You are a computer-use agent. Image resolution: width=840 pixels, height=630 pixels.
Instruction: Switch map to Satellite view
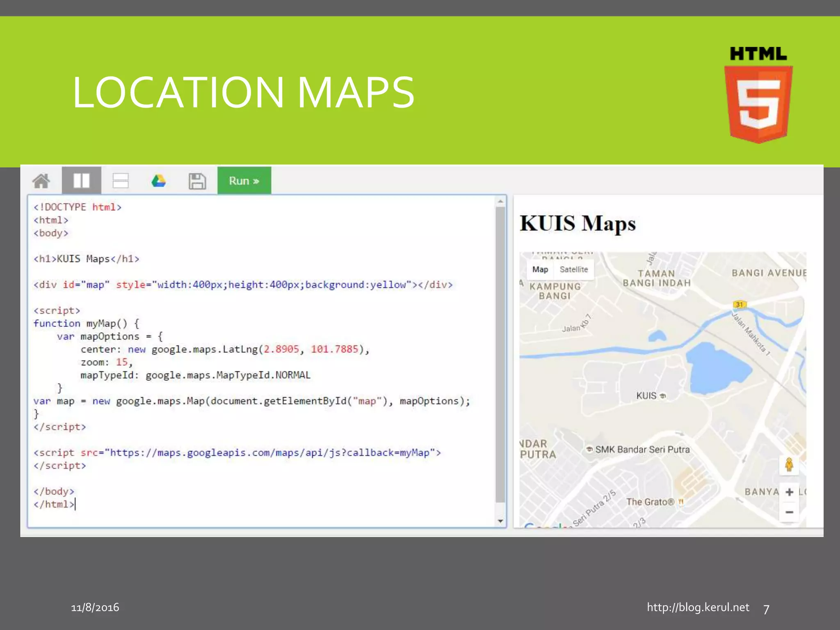(x=574, y=269)
